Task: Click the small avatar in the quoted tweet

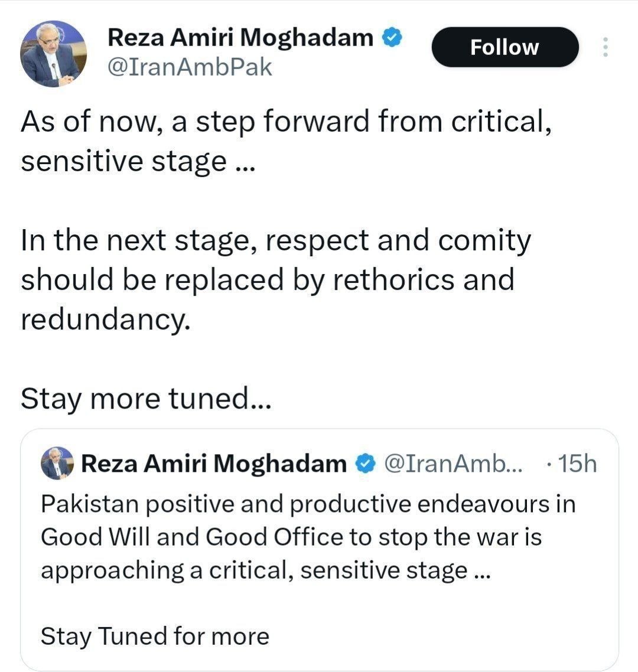Action: pyautogui.click(x=57, y=464)
